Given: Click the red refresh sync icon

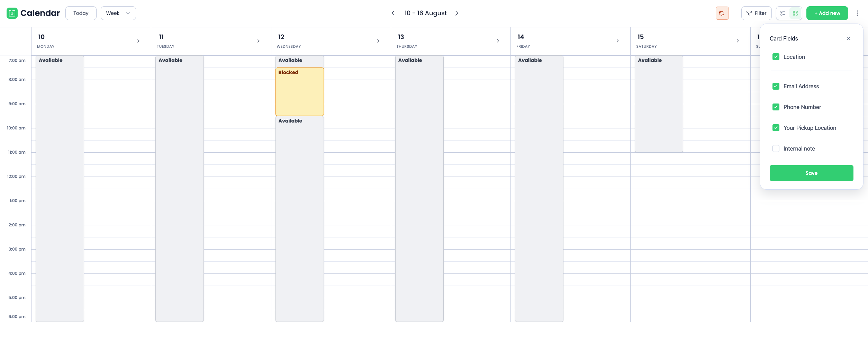Looking at the screenshot, I should click(x=722, y=13).
